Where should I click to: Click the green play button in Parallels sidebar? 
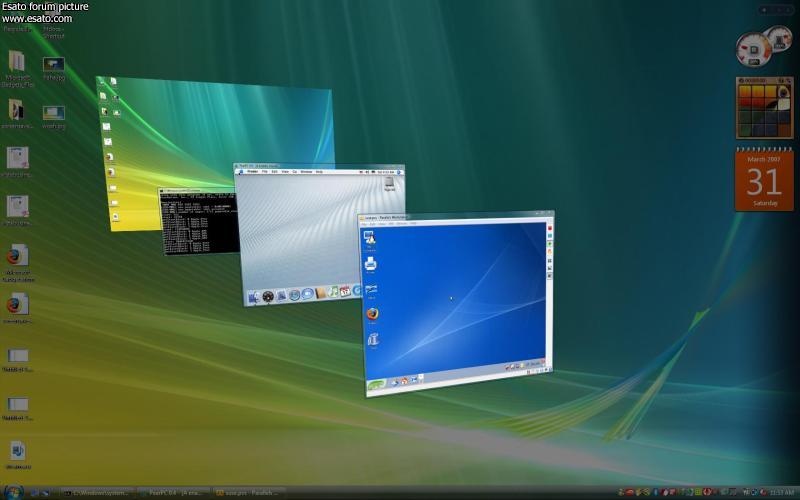coord(549,244)
